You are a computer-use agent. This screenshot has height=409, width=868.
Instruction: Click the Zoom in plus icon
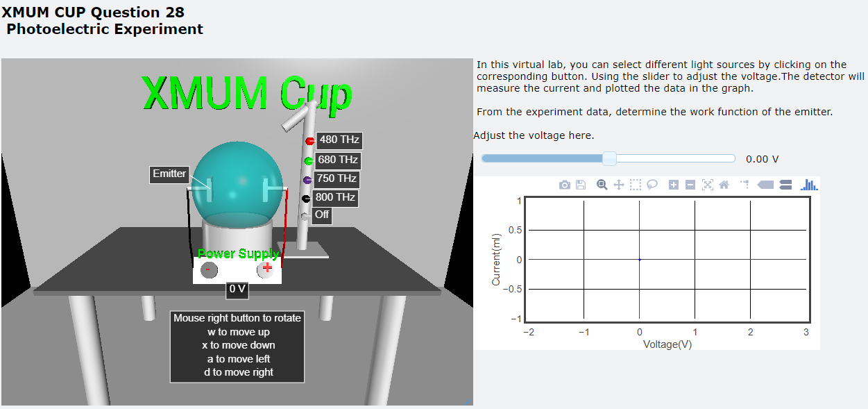[673, 185]
